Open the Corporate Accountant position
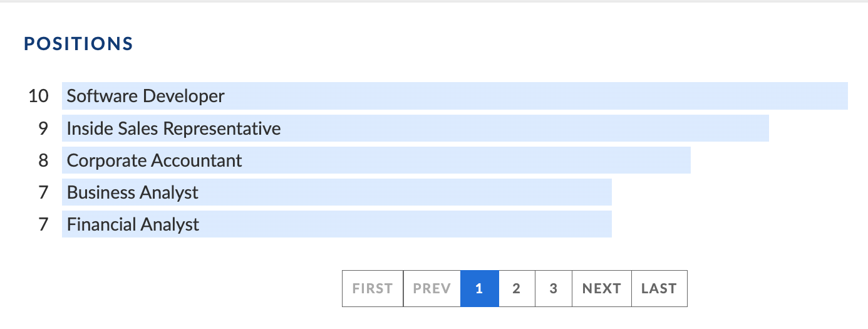This screenshot has width=868, height=329. click(154, 160)
